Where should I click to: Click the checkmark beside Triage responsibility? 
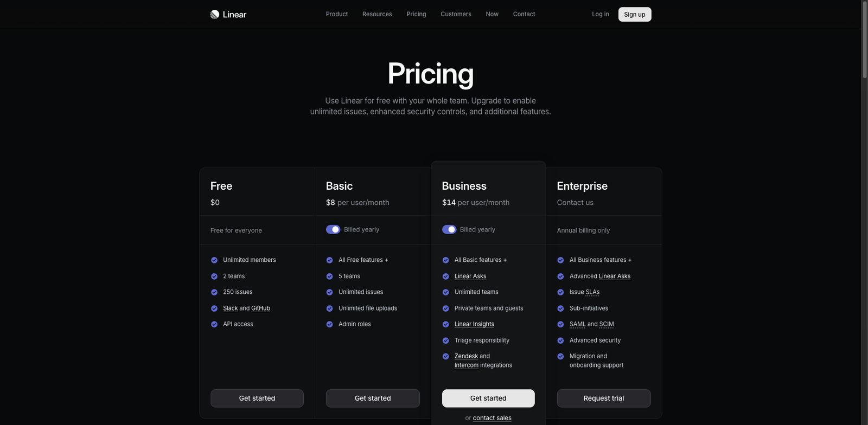coord(445,340)
